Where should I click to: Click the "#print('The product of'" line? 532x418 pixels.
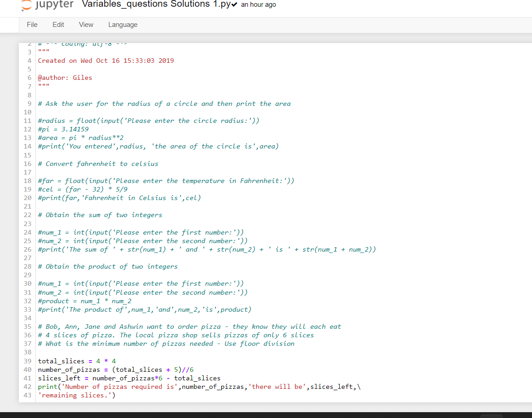point(145,309)
